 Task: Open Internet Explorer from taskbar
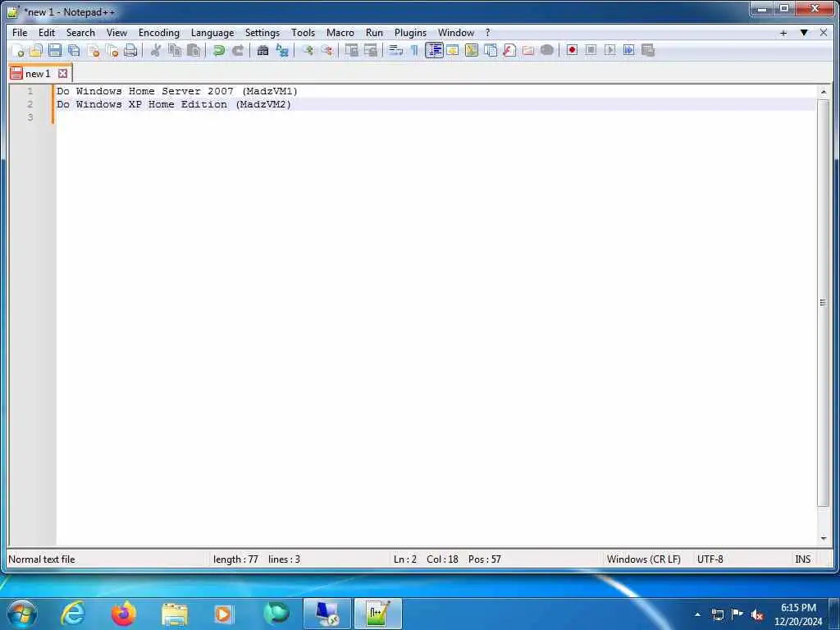tap(73, 614)
